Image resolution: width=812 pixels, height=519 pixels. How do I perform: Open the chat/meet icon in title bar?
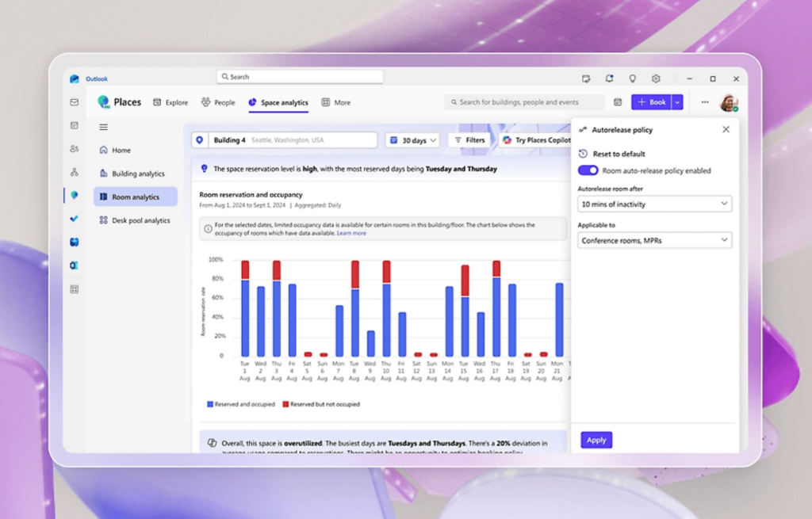pos(586,78)
